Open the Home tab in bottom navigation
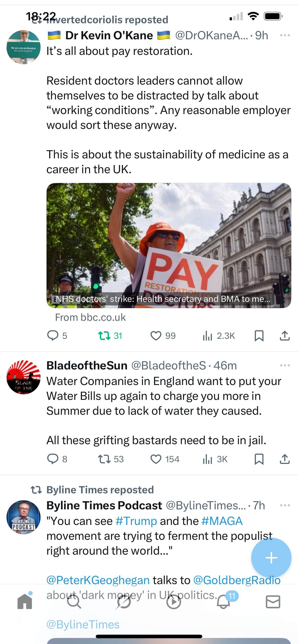The image size is (298, 644). pyautogui.click(x=25, y=601)
